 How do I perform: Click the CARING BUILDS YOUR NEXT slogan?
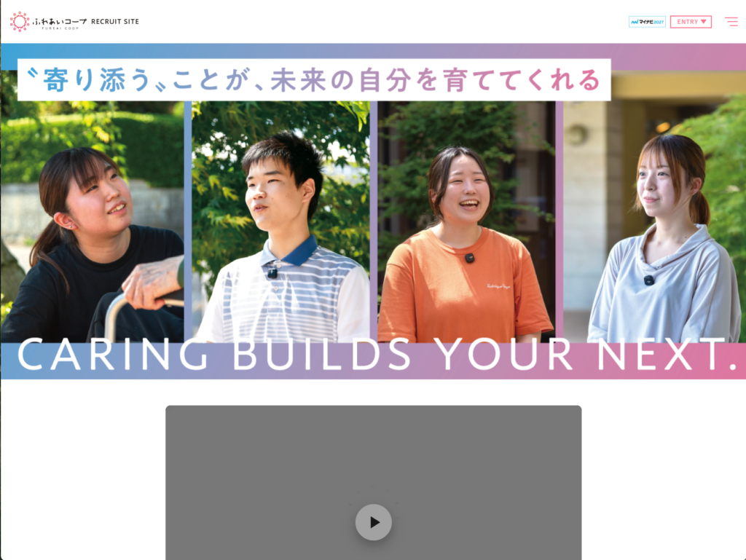(373, 356)
